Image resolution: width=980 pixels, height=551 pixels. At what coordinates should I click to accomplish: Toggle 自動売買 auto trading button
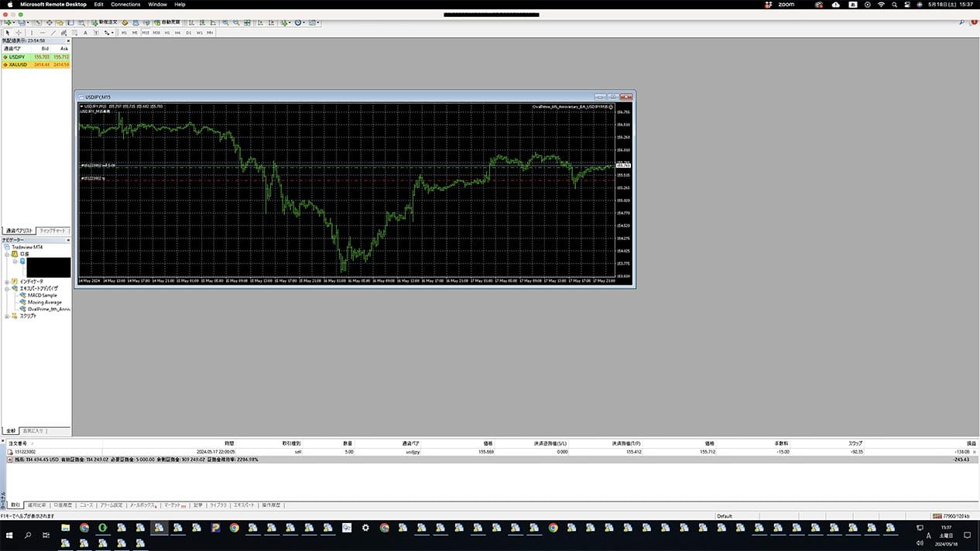click(167, 22)
